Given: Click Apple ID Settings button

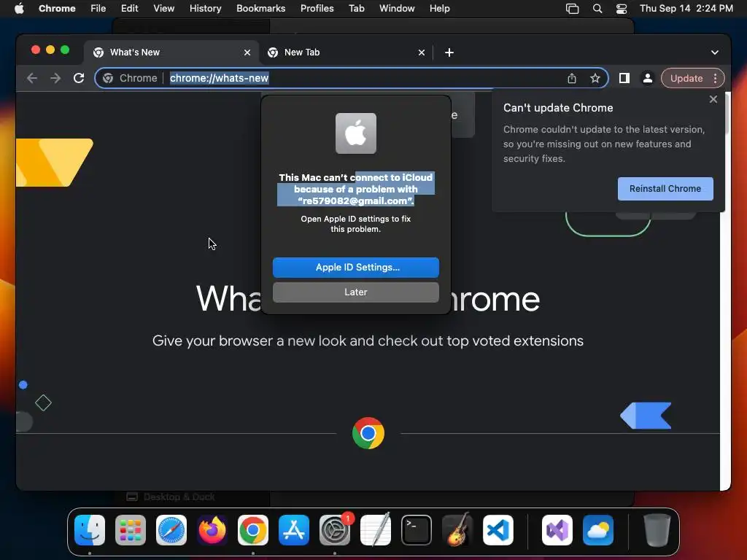Looking at the screenshot, I should click(x=356, y=268).
